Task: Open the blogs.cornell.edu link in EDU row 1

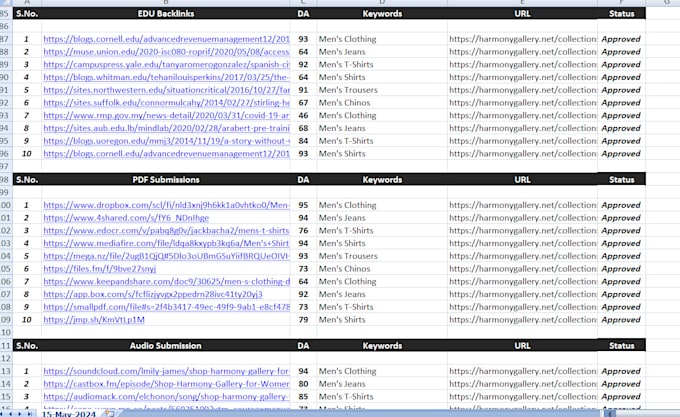Action: [166, 39]
